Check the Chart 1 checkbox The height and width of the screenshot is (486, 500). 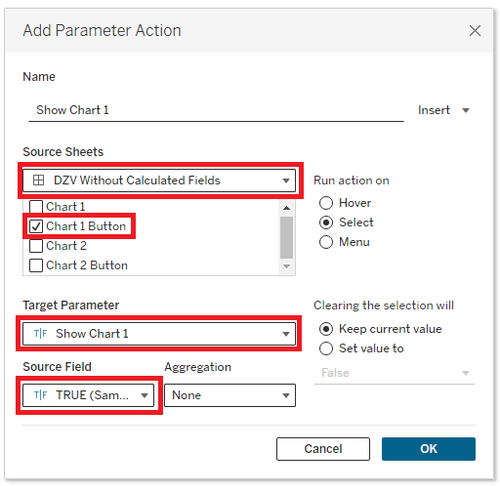[x=36, y=207]
